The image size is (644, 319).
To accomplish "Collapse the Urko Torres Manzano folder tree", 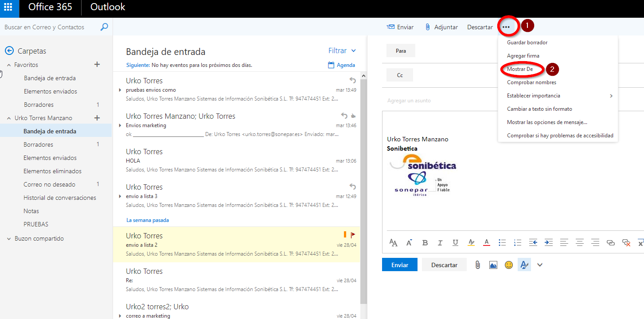I will (9, 118).
